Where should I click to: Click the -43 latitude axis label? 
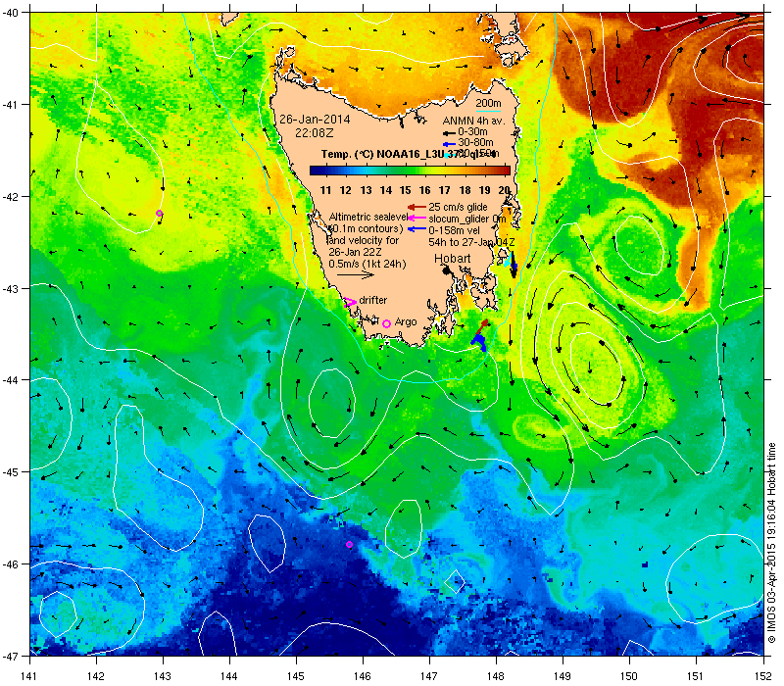(x=9, y=288)
